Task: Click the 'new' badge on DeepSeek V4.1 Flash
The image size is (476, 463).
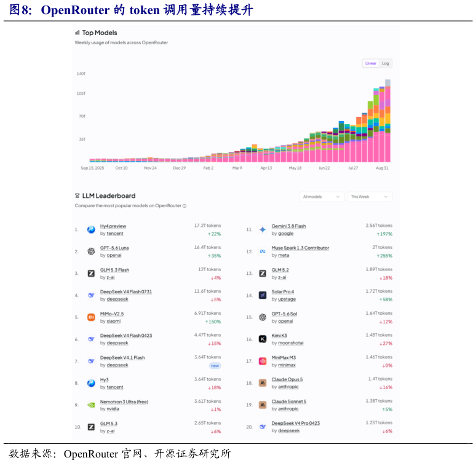Action: coord(215,365)
